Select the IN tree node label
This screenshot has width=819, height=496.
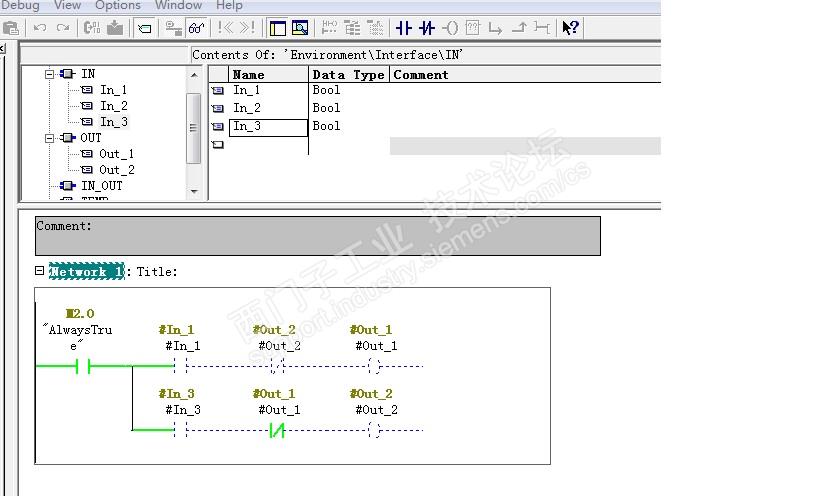point(88,74)
